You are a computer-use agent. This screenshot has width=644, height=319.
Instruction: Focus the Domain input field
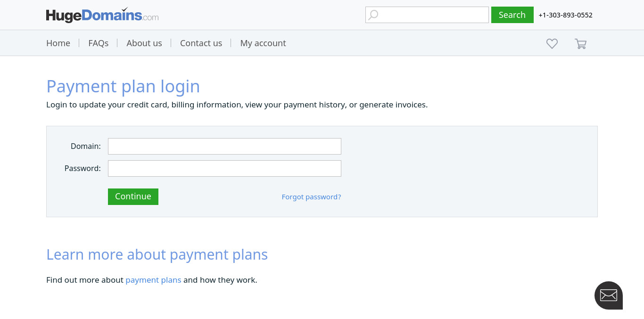point(224,146)
